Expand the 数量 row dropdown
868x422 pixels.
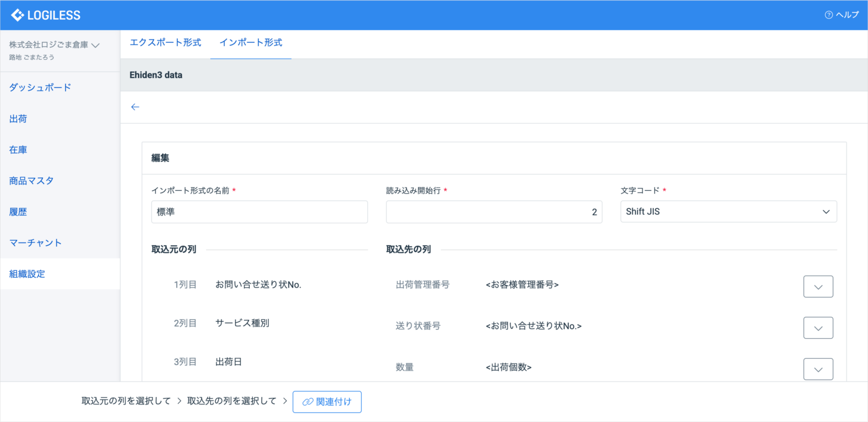(818, 369)
